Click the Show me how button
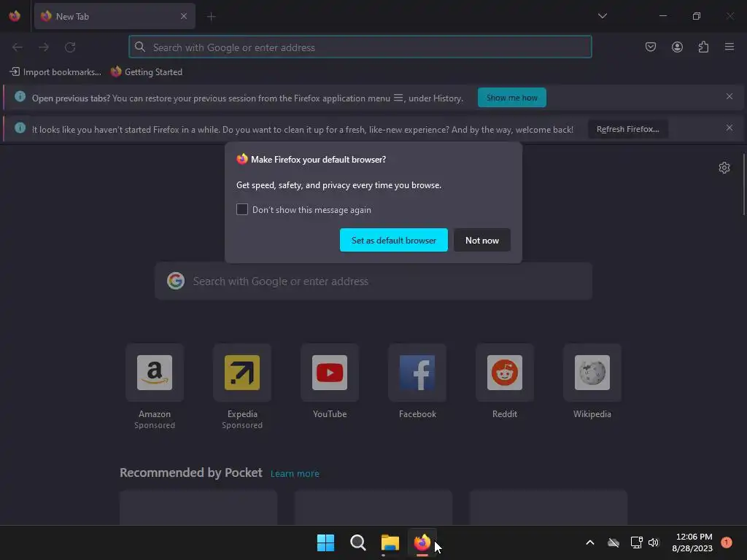747x560 pixels. (x=511, y=98)
